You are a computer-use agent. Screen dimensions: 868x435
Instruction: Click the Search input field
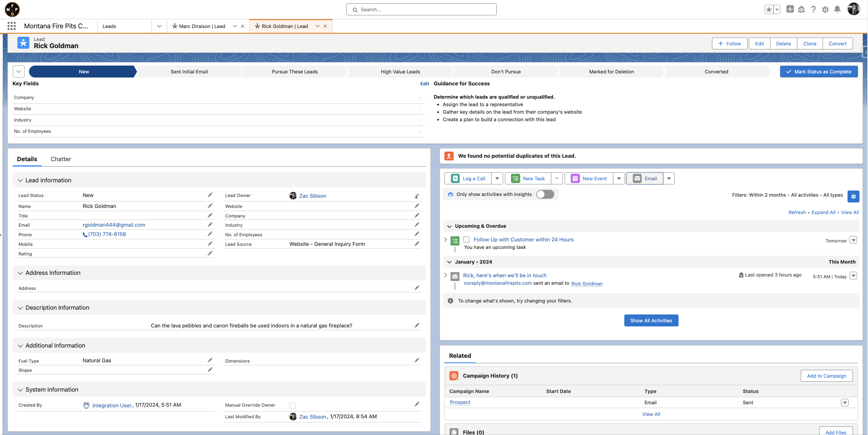(421, 10)
